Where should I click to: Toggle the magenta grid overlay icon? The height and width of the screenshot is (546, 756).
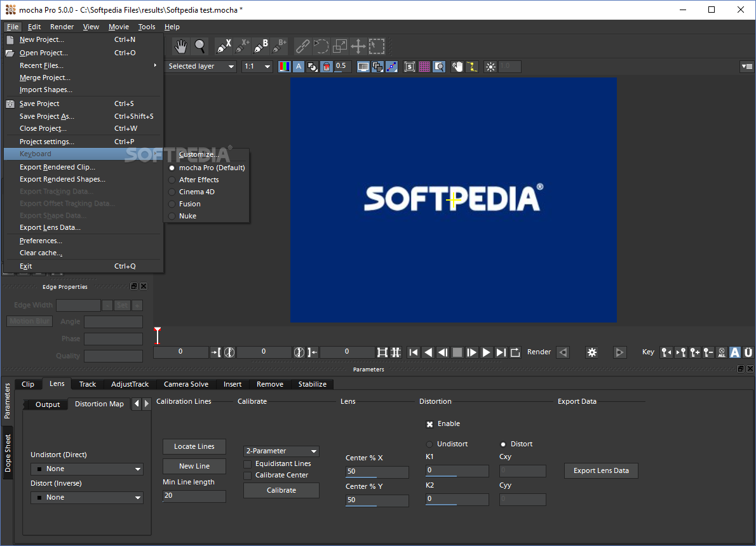point(424,67)
